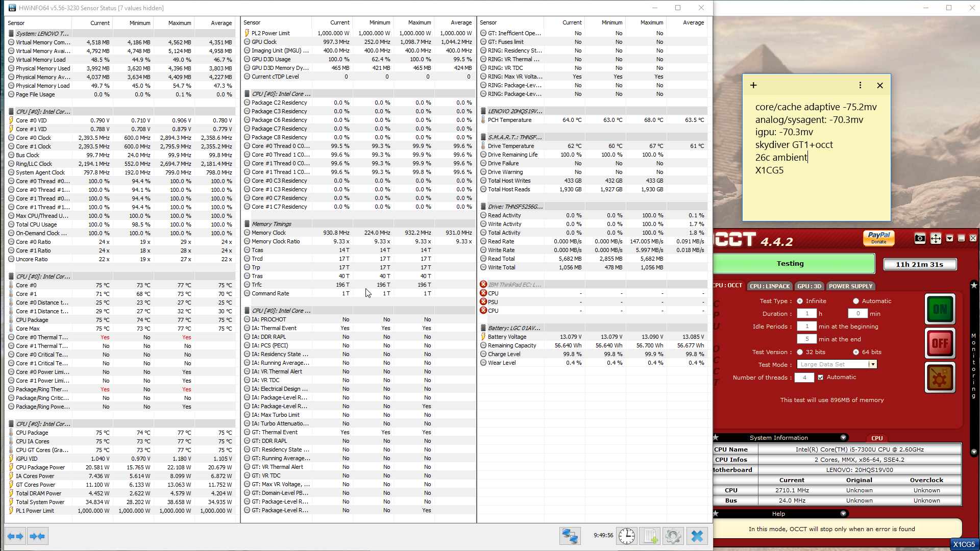Click the star beside System Information header

[716, 438]
